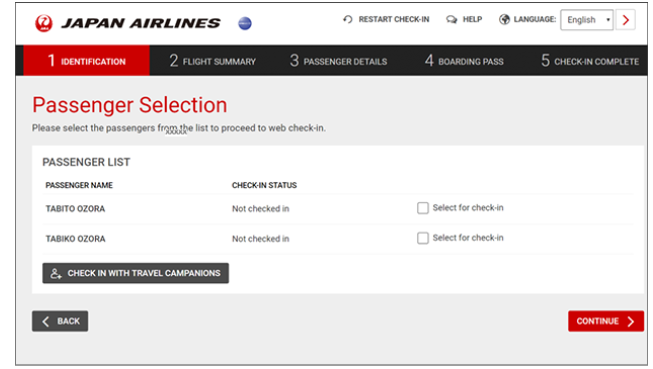Open the Identification step tab
Image resolution: width=653 pixels, height=369 pixels.
pyautogui.click(x=87, y=60)
